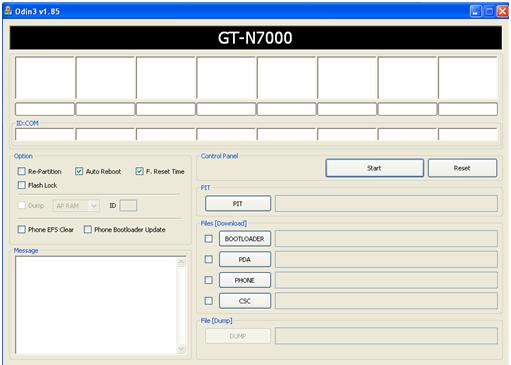This screenshot has width=511, height=365.
Task: Open the AP RAM dropdown
Action: point(76,206)
